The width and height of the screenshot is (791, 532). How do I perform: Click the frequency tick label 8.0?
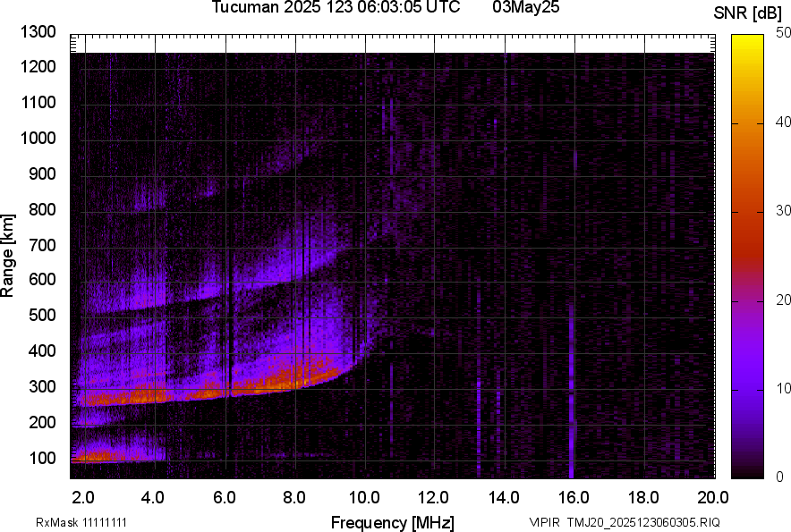point(294,498)
